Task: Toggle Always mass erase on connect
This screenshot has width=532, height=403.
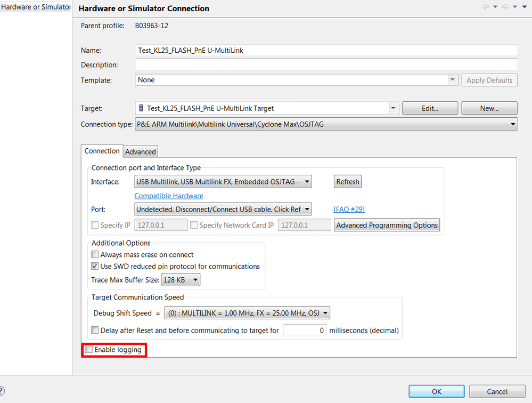Action: coord(95,255)
